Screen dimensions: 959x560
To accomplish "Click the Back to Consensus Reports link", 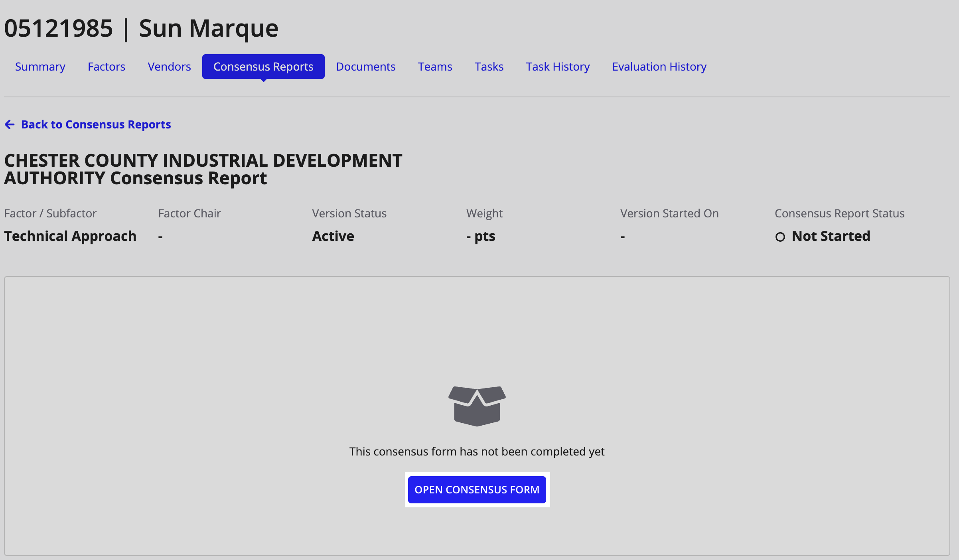I will (x=88, y=124).
